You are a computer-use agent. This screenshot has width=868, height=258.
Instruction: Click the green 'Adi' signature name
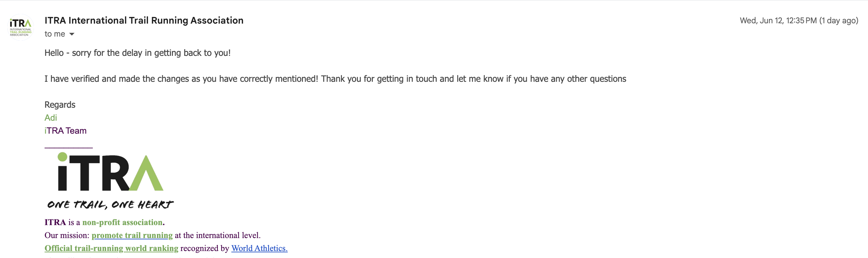click(x=51, y=118)
